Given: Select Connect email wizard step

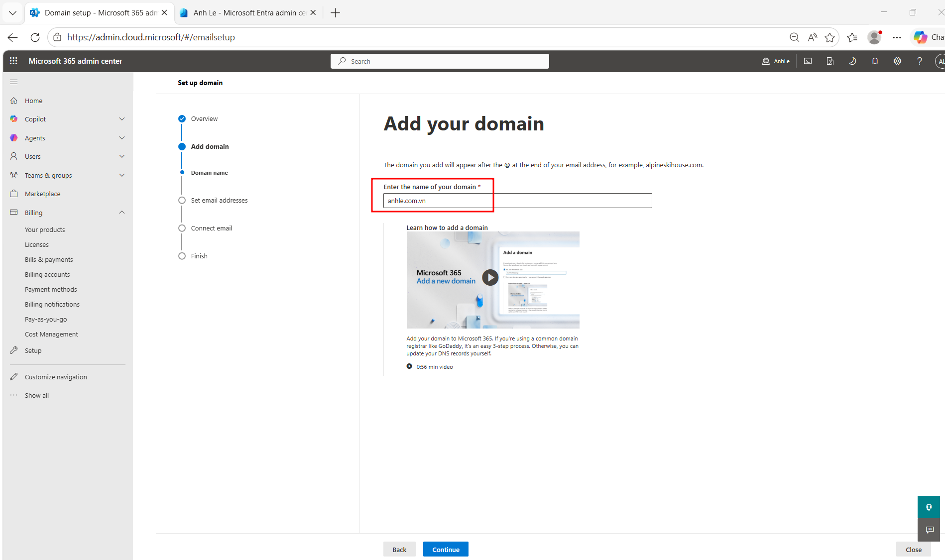Looking at the screenshot, I should (212, 228).
